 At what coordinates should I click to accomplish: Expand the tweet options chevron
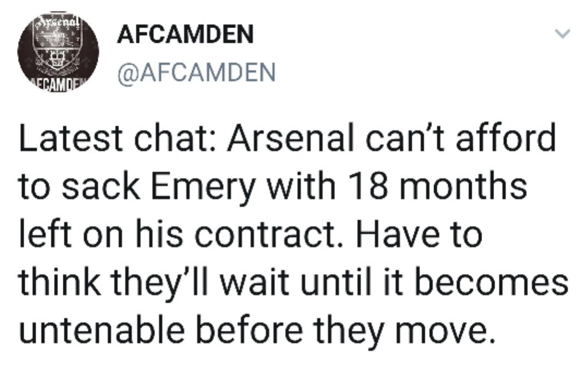click(562, 33)
